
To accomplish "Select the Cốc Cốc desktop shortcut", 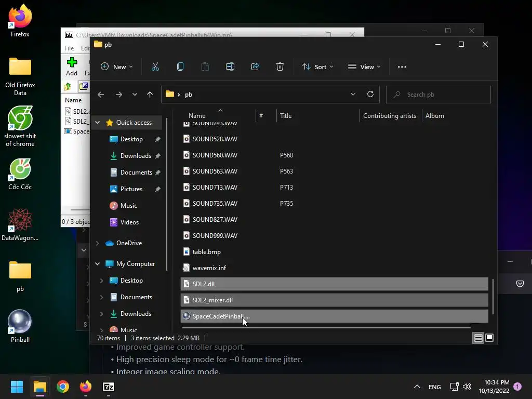I will tap(20, 175).
